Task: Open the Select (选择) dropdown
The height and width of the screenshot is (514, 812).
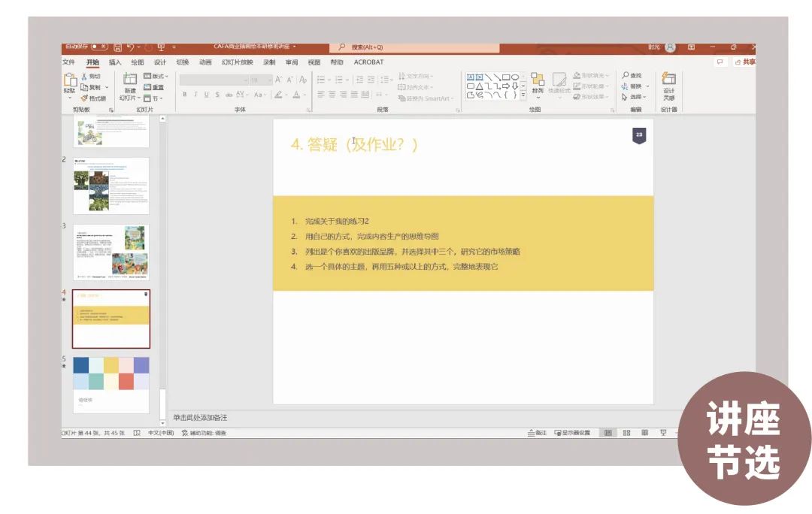Action: click(x=634, y=97)
